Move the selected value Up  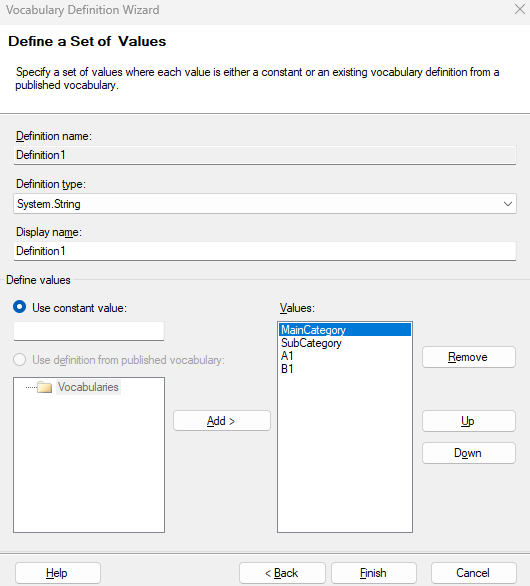469,421
